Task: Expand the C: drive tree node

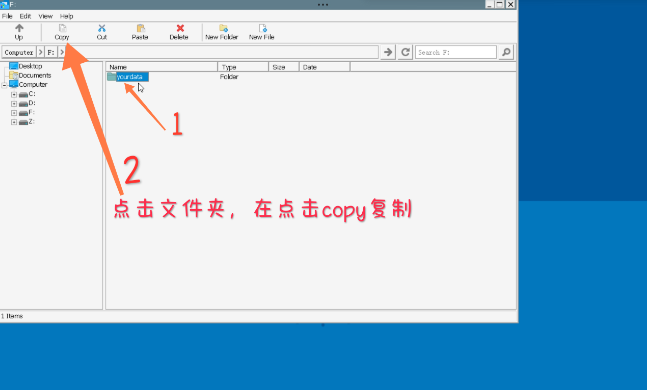Action: point(14,95)
